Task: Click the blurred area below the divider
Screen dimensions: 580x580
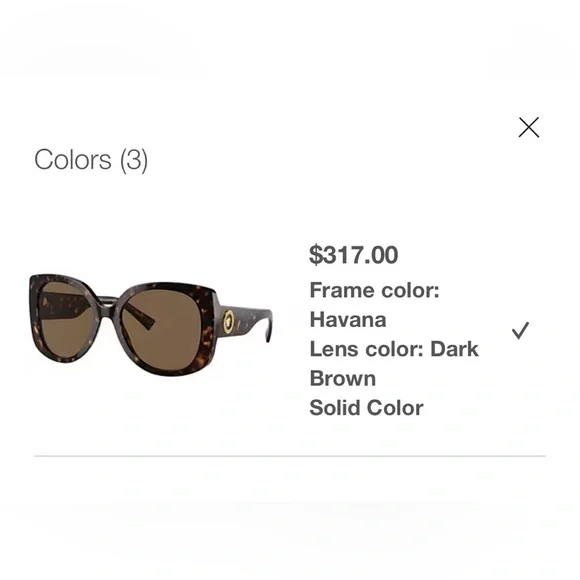Action: point(290,518)
